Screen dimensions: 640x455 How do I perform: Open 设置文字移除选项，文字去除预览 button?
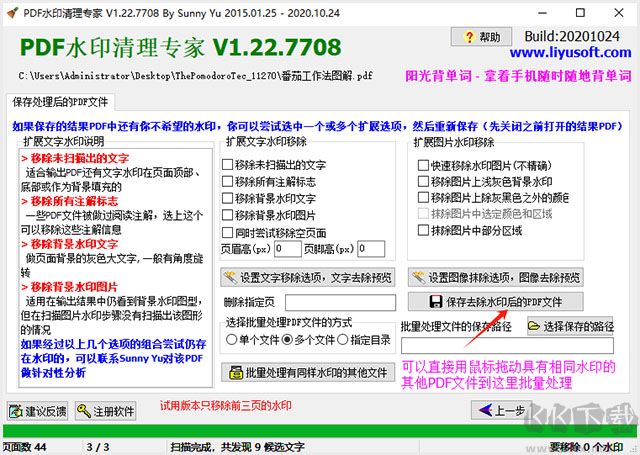click(308, 278)
